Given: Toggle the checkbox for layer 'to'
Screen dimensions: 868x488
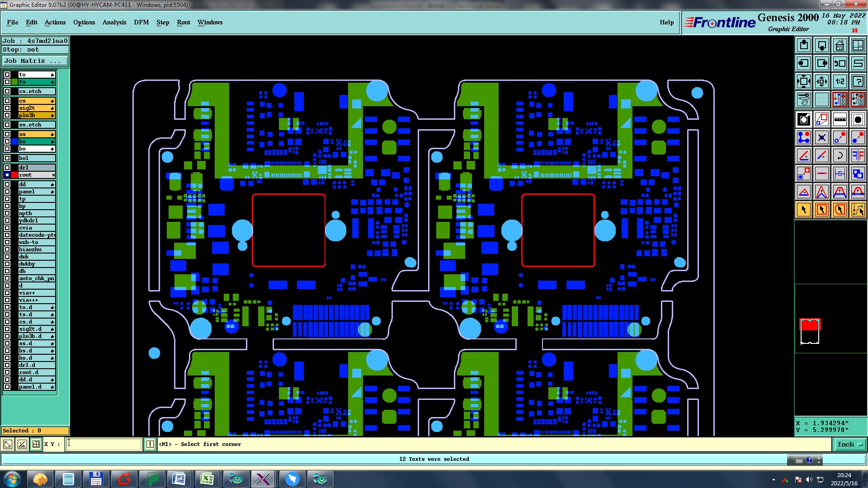Looking at the screenshot, I should point(7,75).
